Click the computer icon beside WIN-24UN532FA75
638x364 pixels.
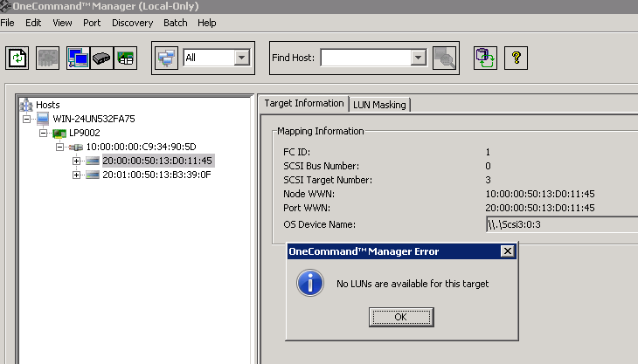click(43, 119)
